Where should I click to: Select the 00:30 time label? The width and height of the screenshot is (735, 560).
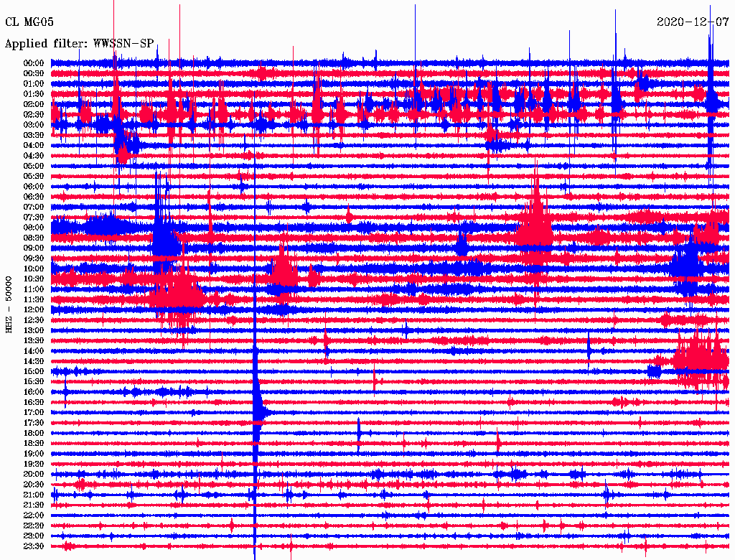pyautogui.click(x=33, y=73)
